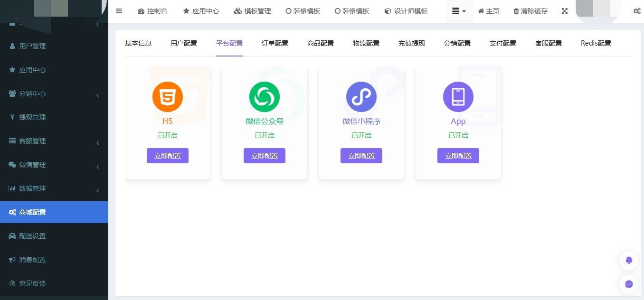
Task: Open 设计师模板 tab
Action: [x=406, y=11]
